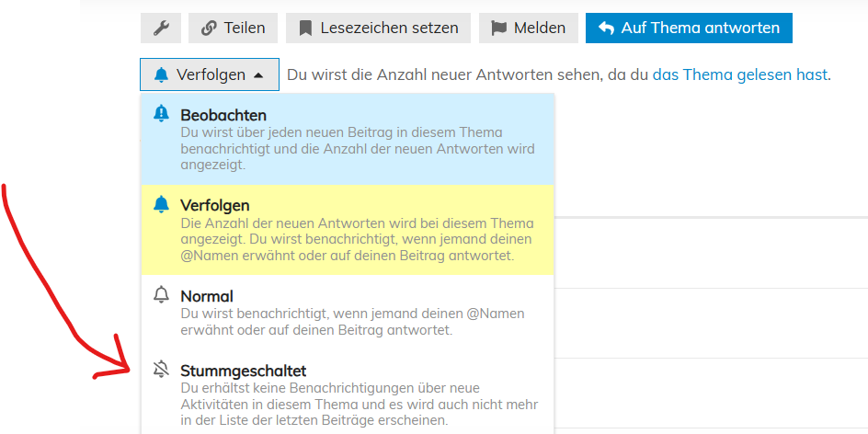This screenshot has height=434, width=868.
Task: Open the 'das Thema gelesen hast' link
Action: coord(740,74)
